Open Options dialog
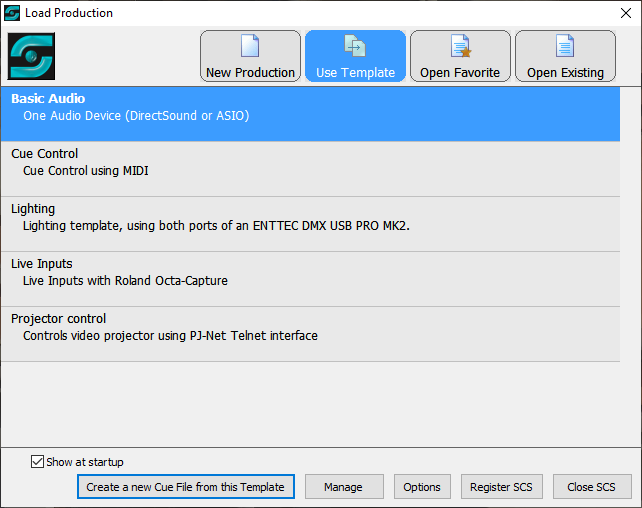The height and width of the screenshot is (508, 642). pos(422,487)
